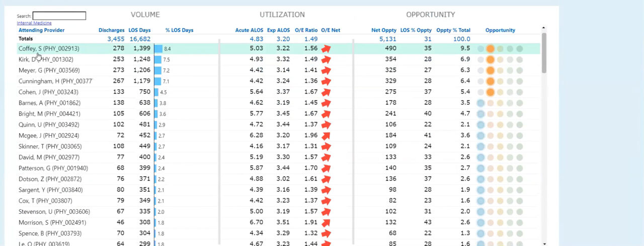644x246 pixels.
Task: Click the red O/E Net arrow for Quinn, U
Action: click(x=326, y=125)
